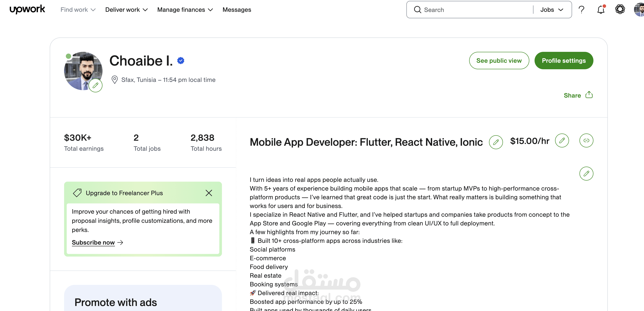
Task: Edit the profile photo with pencil icon
Action: (95, 85)
